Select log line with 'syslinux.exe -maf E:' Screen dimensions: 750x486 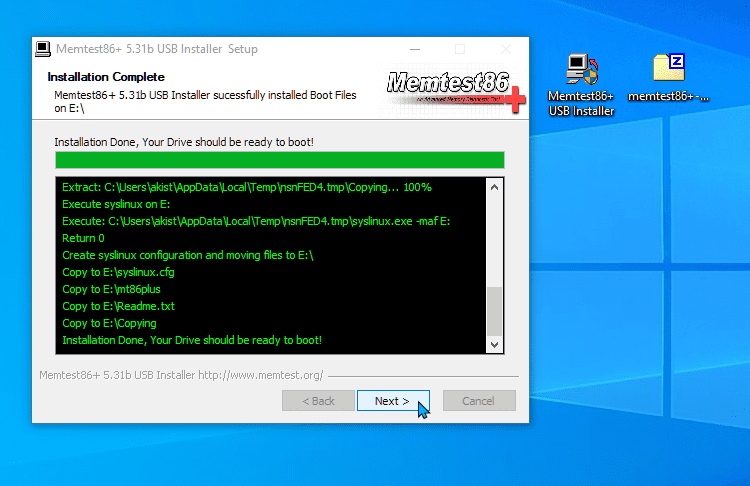pyautogui.click(x=256, y=221)
